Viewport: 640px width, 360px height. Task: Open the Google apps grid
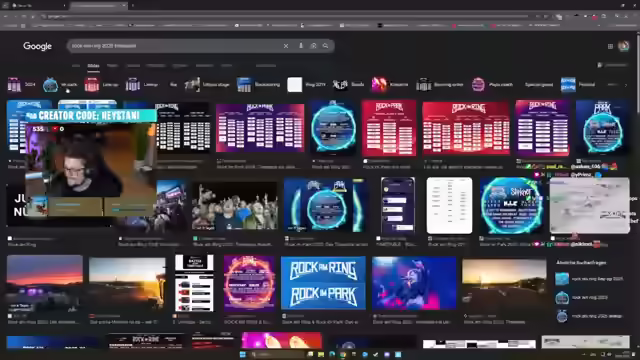[x=610, y=46]
